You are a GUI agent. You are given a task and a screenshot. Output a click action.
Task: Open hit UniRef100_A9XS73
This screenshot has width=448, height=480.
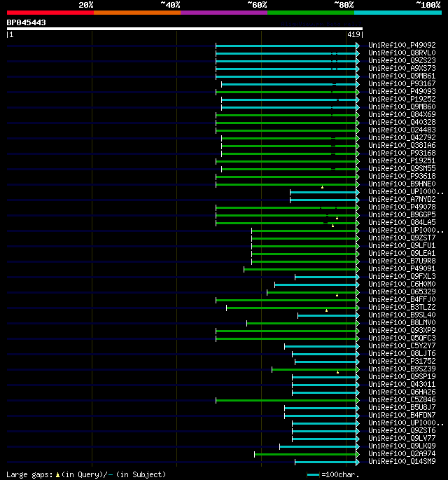click(402, 68)
